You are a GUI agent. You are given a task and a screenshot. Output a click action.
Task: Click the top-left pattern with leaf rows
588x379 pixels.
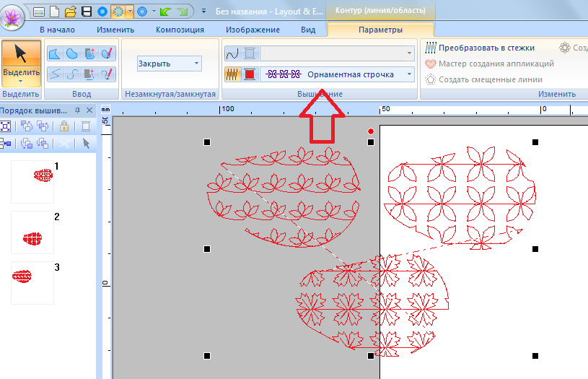tap(284, 196)
